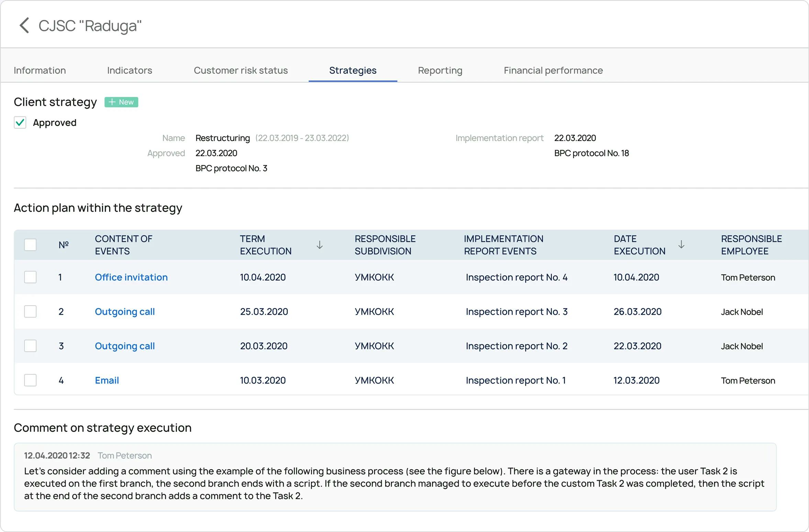The width and height of the screenshot is (809, 532).
Task: Sort by Term Execution arrow
Action: [320, 245]
